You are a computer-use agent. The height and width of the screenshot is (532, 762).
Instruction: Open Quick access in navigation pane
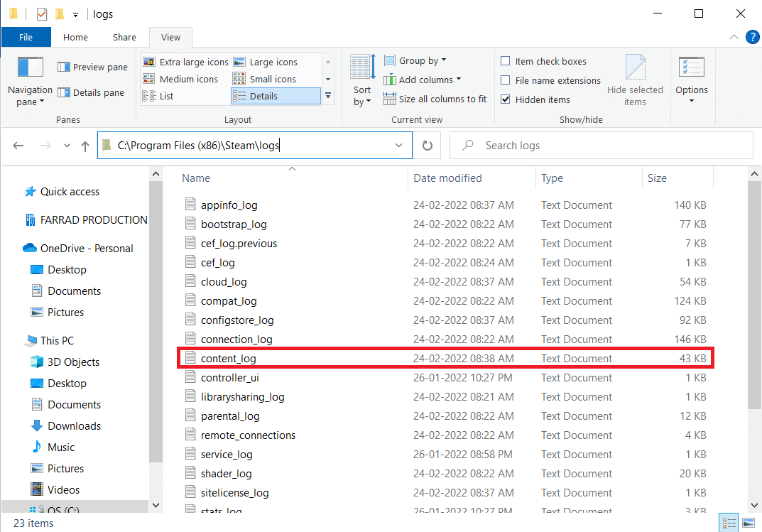(x=70, y=192)
